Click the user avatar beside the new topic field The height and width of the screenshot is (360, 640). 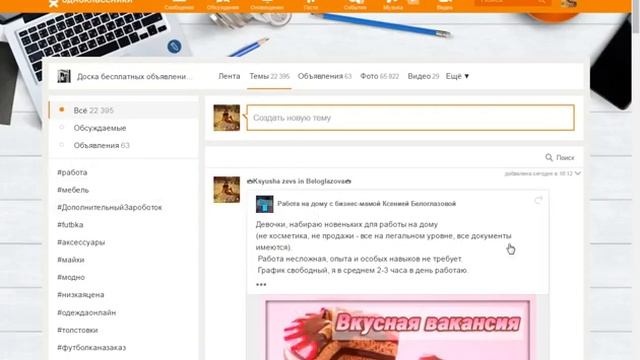pos(227,118)
